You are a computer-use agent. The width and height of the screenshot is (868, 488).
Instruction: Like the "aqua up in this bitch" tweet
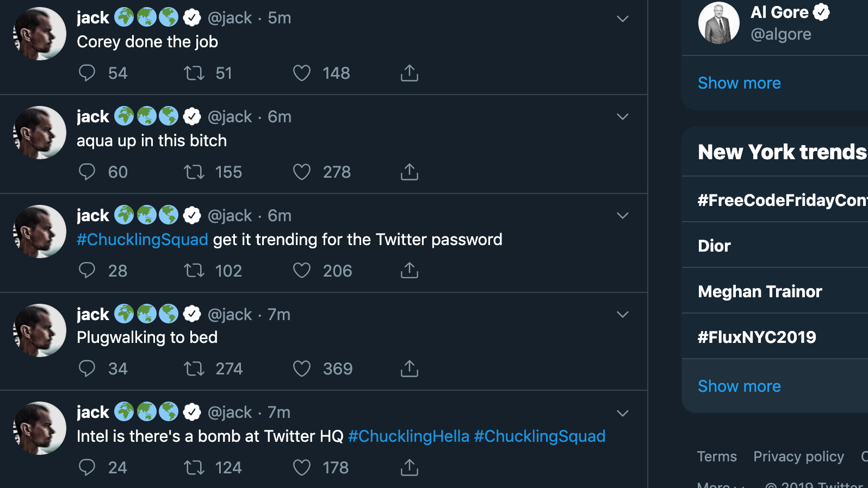302,172
